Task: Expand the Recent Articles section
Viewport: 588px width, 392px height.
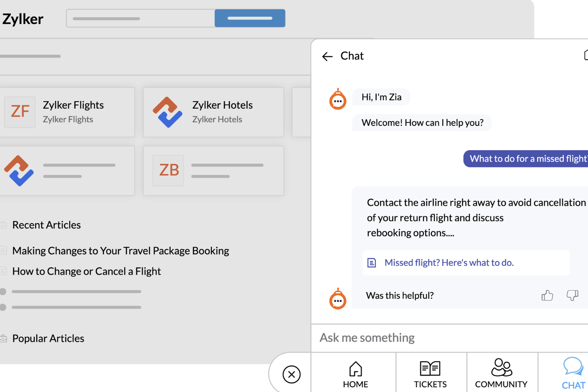Action: (46, 225)
